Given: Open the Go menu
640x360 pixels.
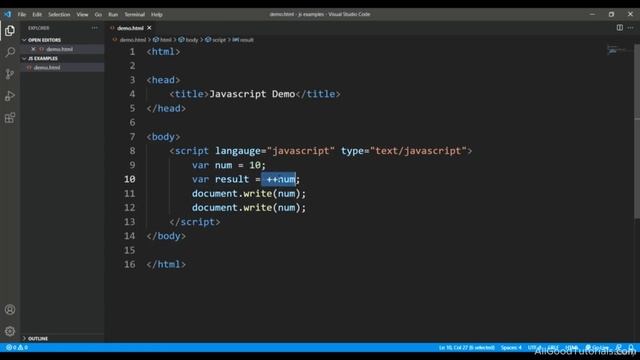Looking at the screenshot, I should point(98,14).
